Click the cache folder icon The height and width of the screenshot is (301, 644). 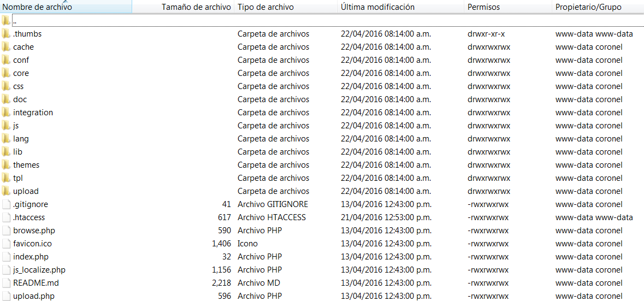coord(6,47)
